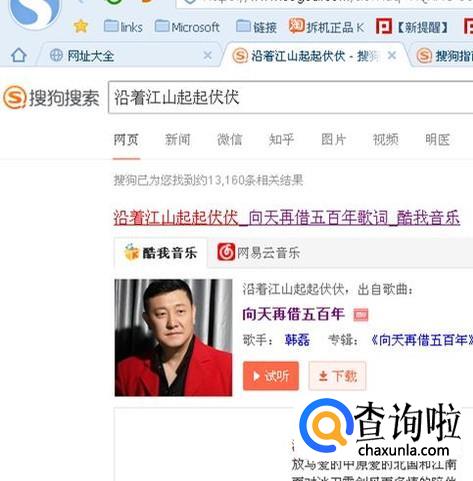Open the 拆机正品 bookmark
Image resolution: width=473 pixels, height=481 pixels.
(327, 26)
